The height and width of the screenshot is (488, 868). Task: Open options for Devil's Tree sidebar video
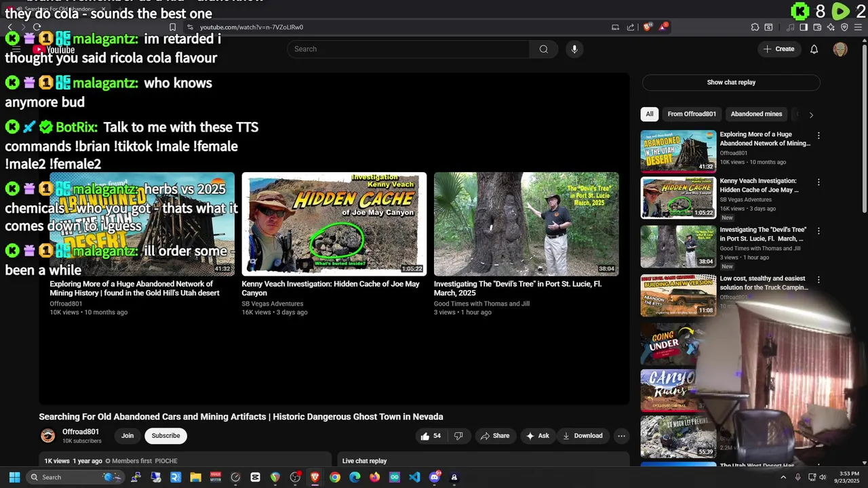pyautogui.click(x=818, y=231)
